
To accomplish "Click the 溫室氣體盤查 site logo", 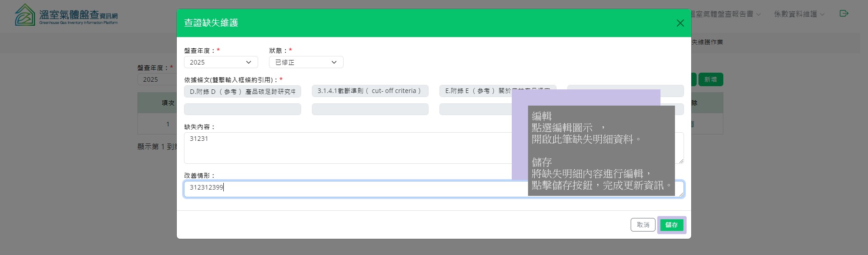I will coord(66,15).
